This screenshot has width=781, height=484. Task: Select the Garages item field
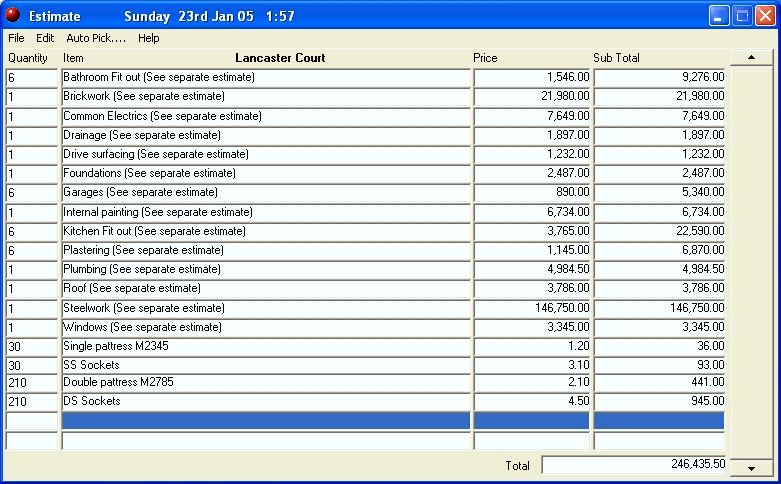[x=266, y=192]
